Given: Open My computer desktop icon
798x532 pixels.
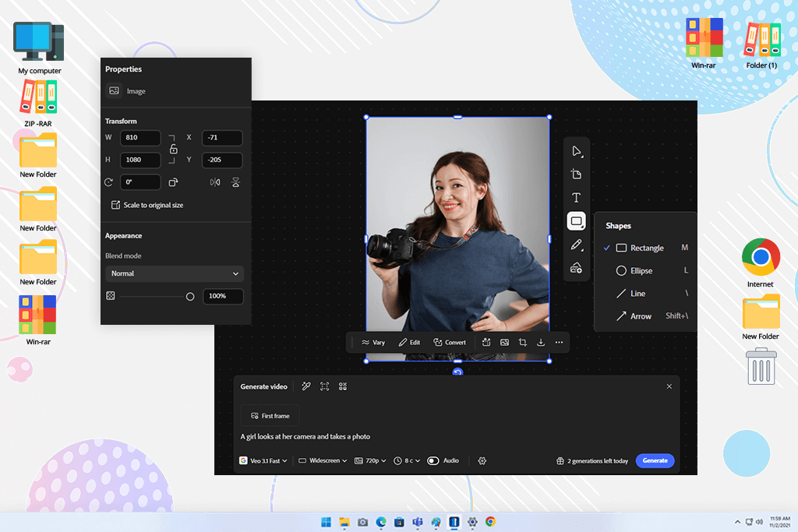Looking at the screenshot, I should point(39,48).
